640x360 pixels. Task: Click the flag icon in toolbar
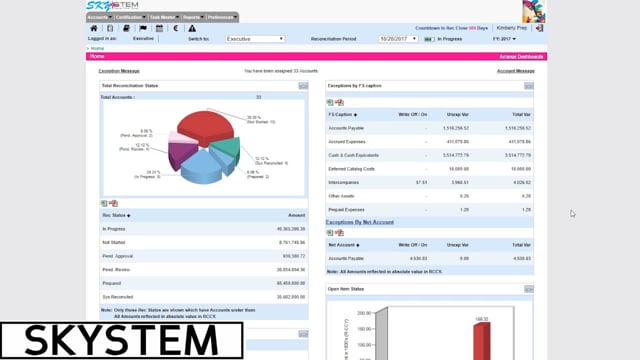(143, 28)
